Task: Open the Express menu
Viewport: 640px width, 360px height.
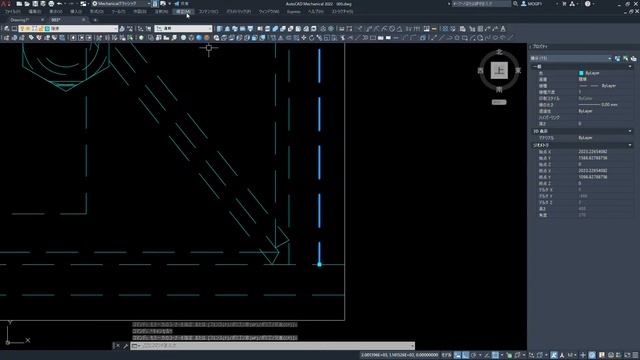Action: tap(293, 12)
